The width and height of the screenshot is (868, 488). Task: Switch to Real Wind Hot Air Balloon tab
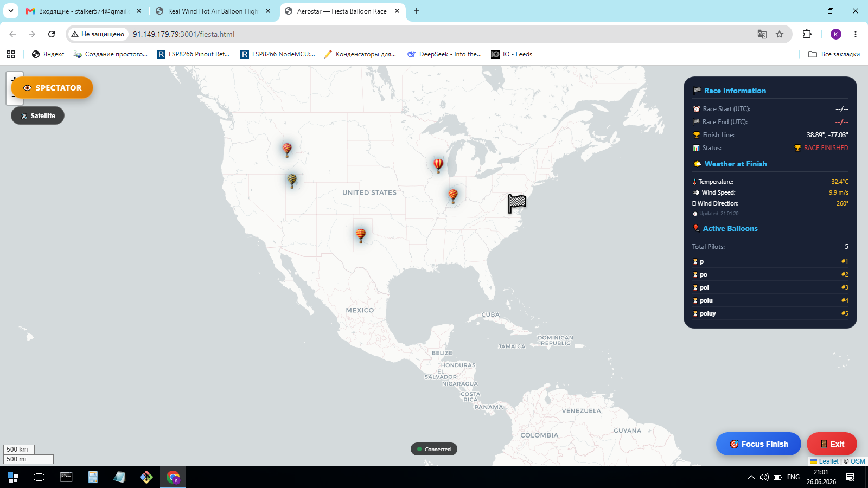click(x=213, y=11)
